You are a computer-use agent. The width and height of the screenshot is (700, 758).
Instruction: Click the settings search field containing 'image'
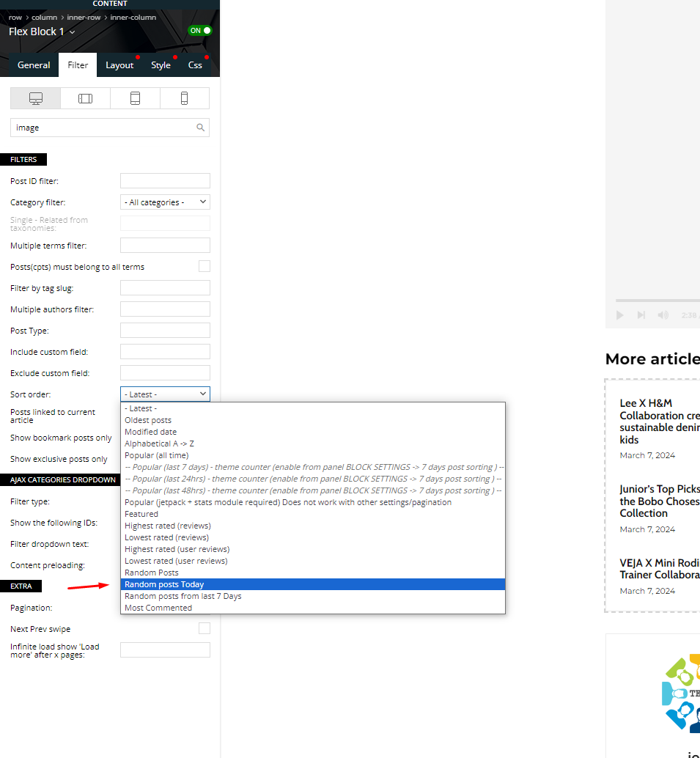[x=110, y=128]
